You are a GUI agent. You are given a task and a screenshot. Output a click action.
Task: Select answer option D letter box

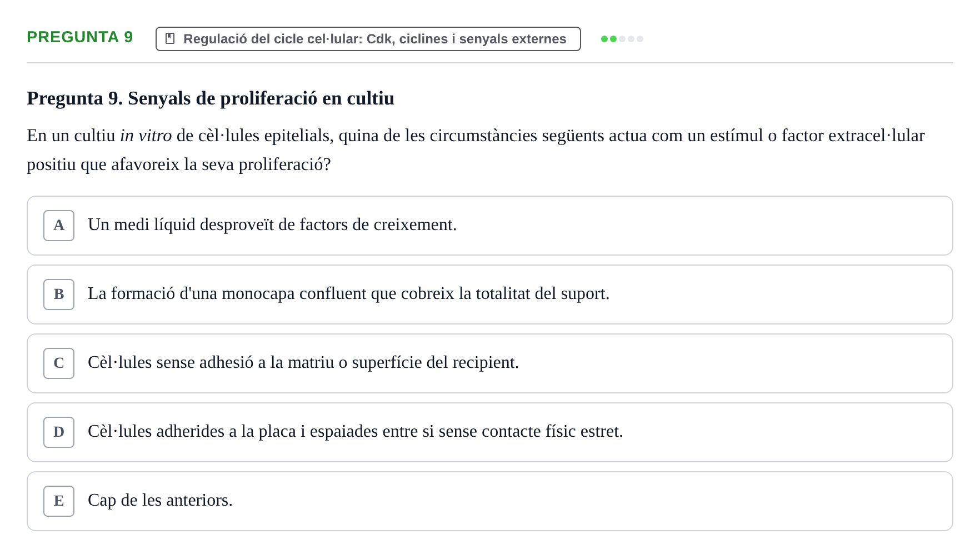[59, 432]
